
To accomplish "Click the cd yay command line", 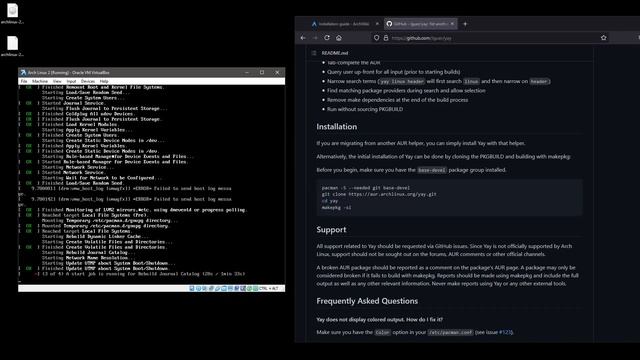I will 330,201.
